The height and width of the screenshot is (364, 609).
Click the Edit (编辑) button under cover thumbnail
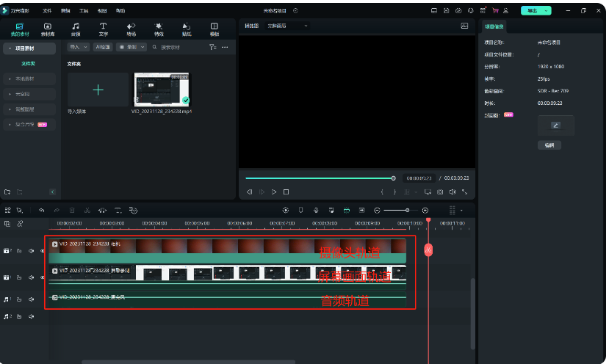click(549, 145)
